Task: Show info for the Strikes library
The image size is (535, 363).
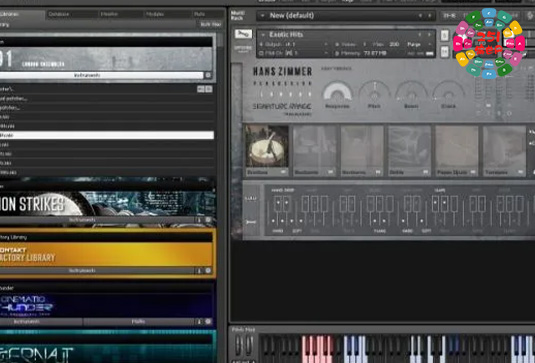Action: pyautogui.click(x=199, y=220)
